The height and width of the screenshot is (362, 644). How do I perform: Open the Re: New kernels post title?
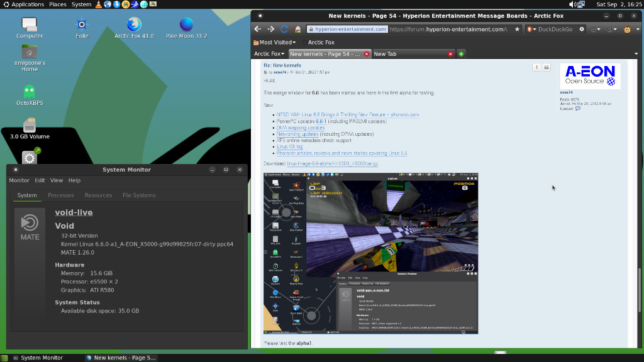pos(282,65)
